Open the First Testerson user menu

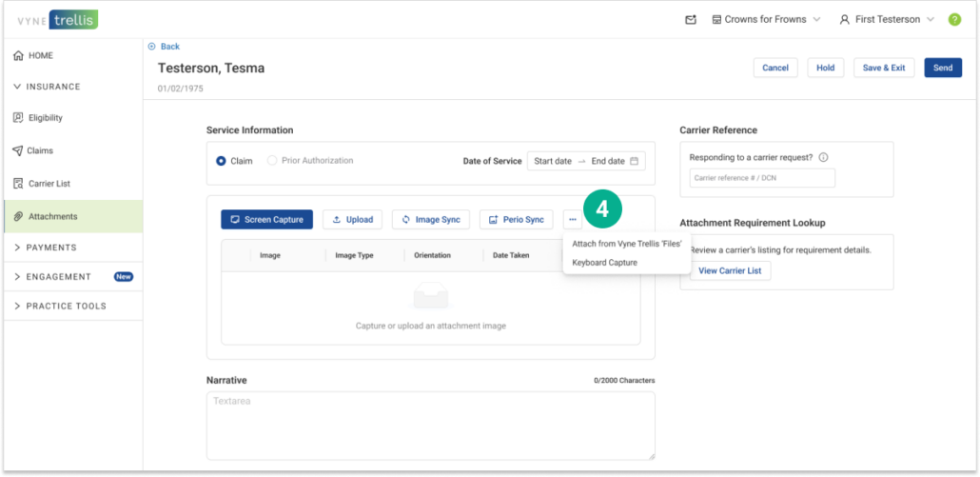[x=886, y=20]
